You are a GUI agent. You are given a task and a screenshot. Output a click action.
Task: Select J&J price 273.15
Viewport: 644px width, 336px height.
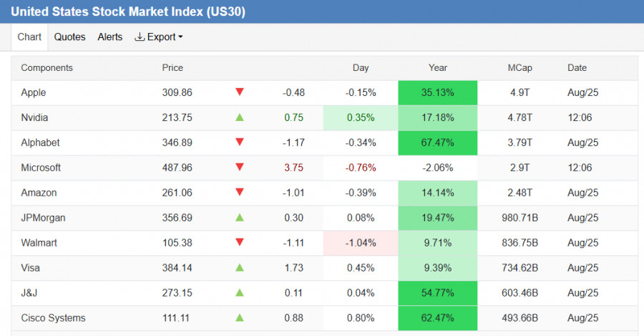point(177,293)
